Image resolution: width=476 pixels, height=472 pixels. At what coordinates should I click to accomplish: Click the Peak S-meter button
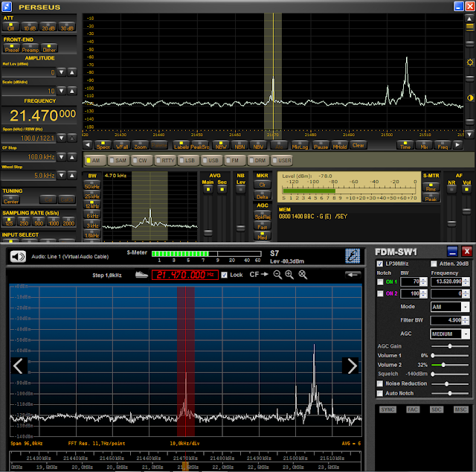tap(431, 198)
